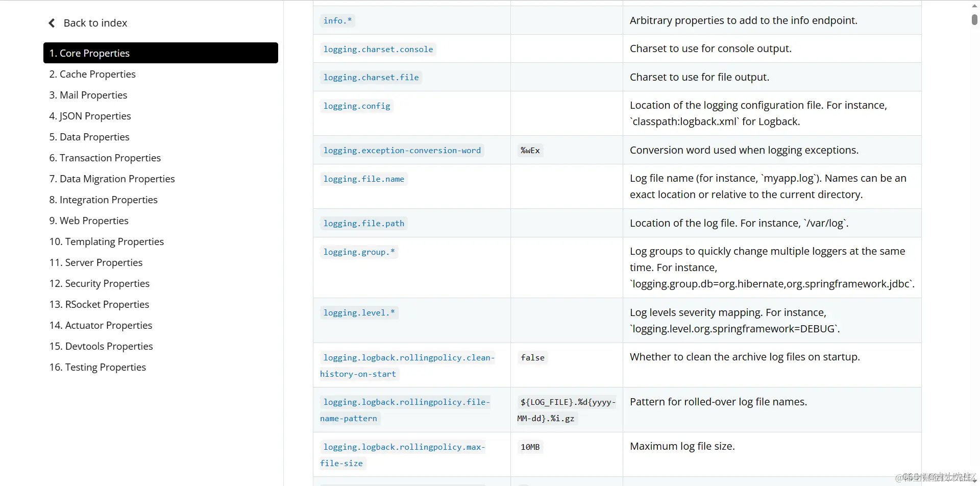
Task: Go to 11. Server Properties
Action: 96,262
